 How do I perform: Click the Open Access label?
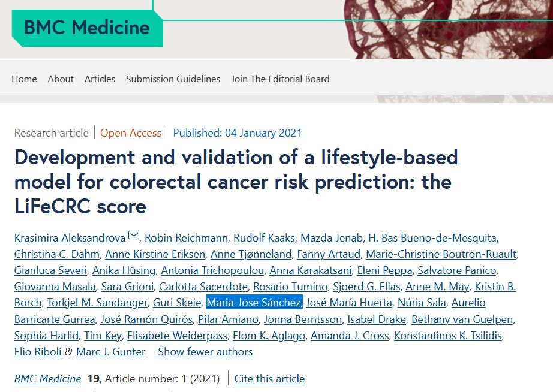pos(130,133)
